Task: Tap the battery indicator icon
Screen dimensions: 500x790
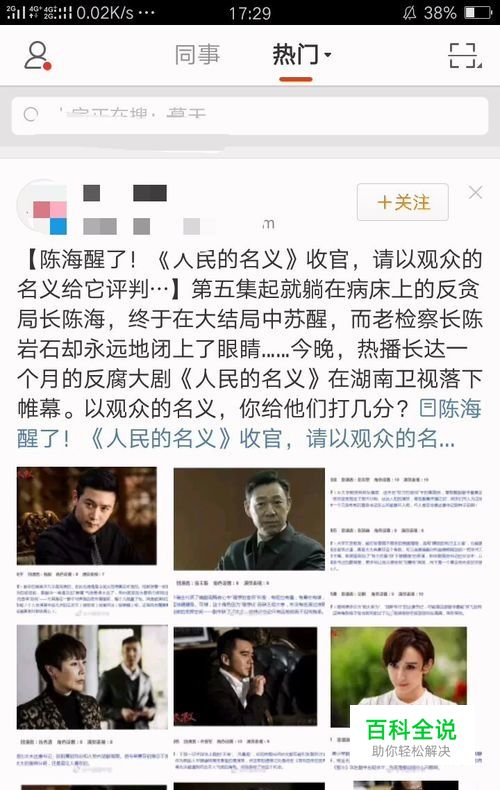Action: point(478,13)
